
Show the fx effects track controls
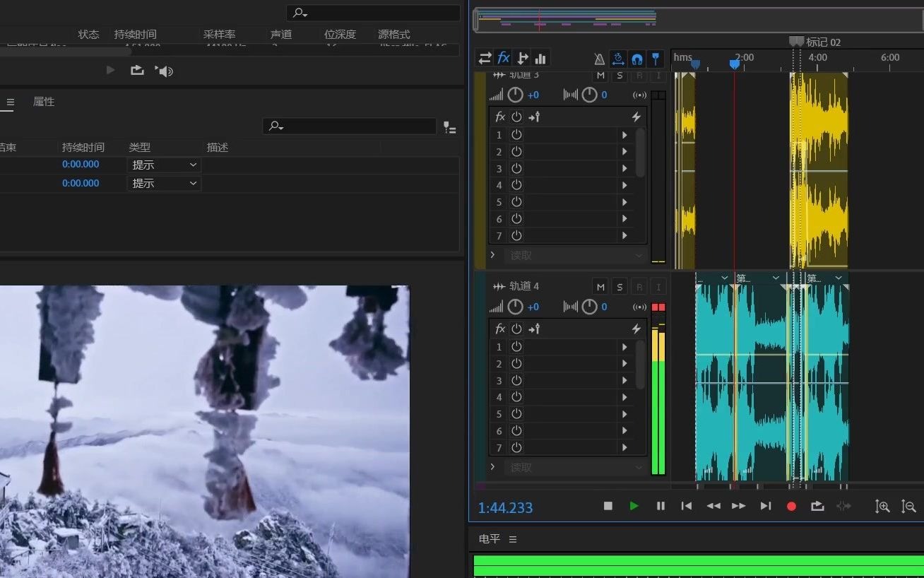click(x=504, y=58)
